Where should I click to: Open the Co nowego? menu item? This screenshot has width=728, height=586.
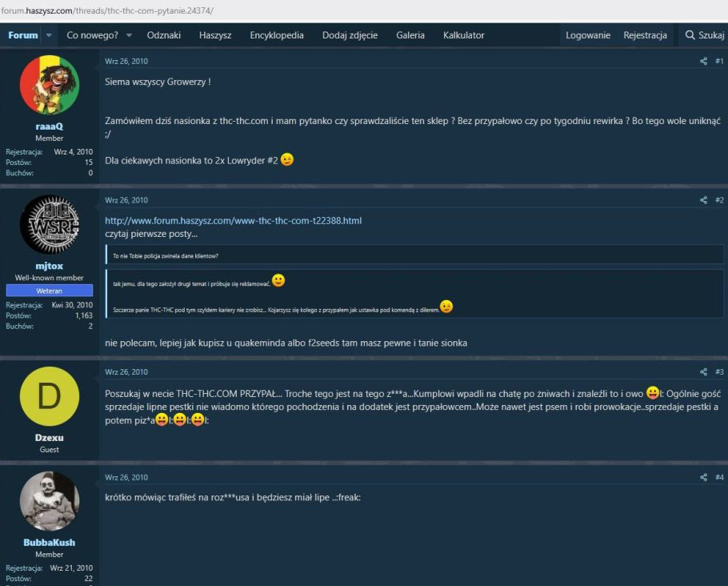point(92,35)
